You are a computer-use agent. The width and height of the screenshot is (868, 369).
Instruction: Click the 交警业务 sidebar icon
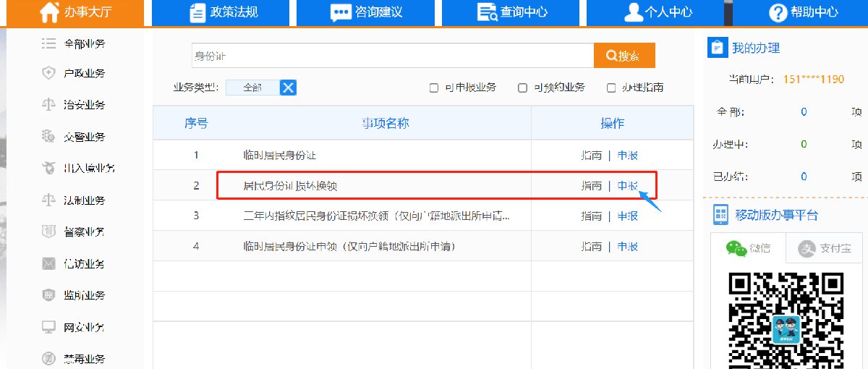pyautogui.click(x=49, y=137)
